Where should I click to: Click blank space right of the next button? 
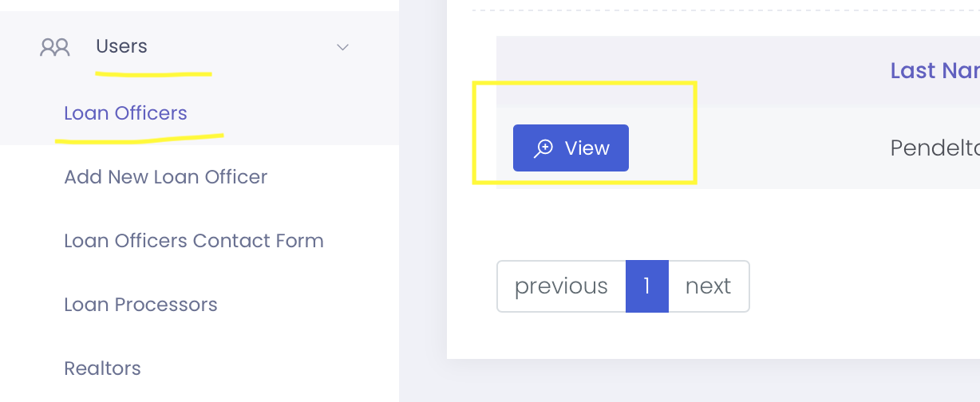(862, 286)
